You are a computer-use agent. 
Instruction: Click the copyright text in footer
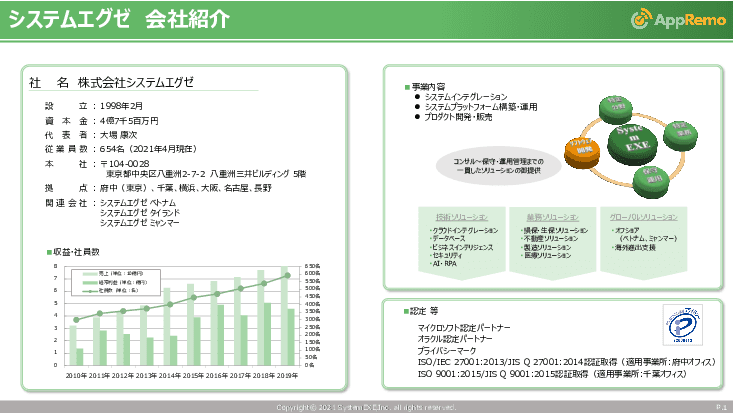(x=366, y=407)
